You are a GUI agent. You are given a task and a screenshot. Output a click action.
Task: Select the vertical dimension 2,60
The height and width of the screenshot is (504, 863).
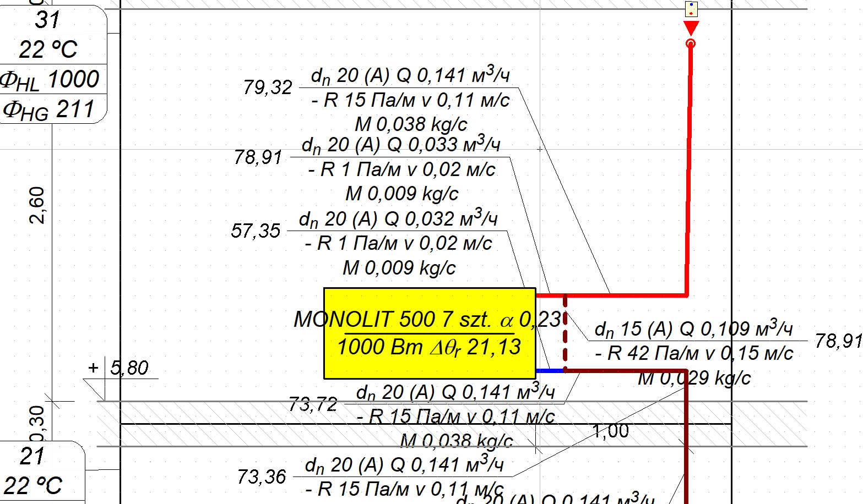(37, 205)
